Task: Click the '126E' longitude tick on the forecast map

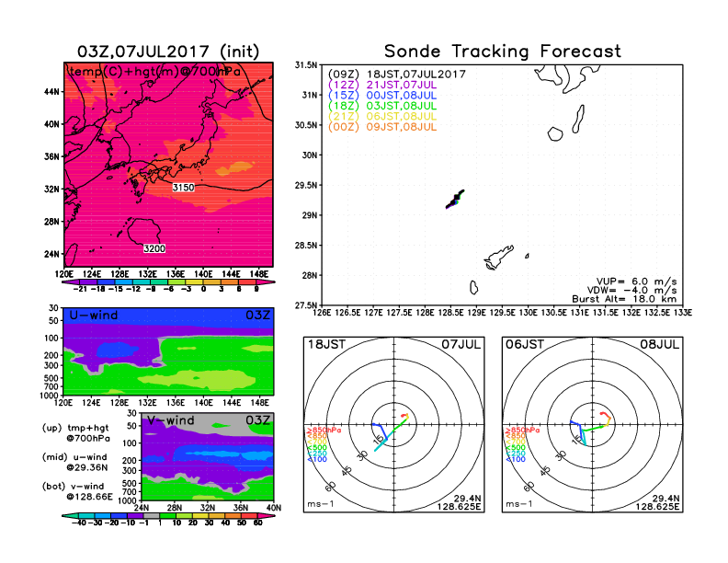Action: click(322, 313)
